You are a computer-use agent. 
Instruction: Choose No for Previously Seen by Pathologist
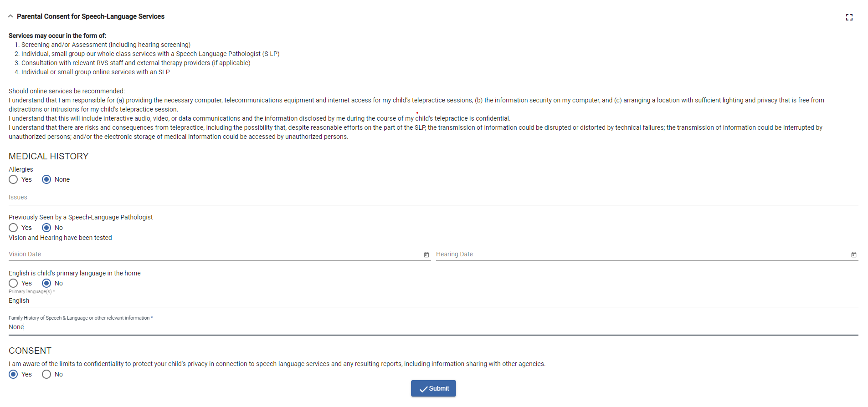46,228
